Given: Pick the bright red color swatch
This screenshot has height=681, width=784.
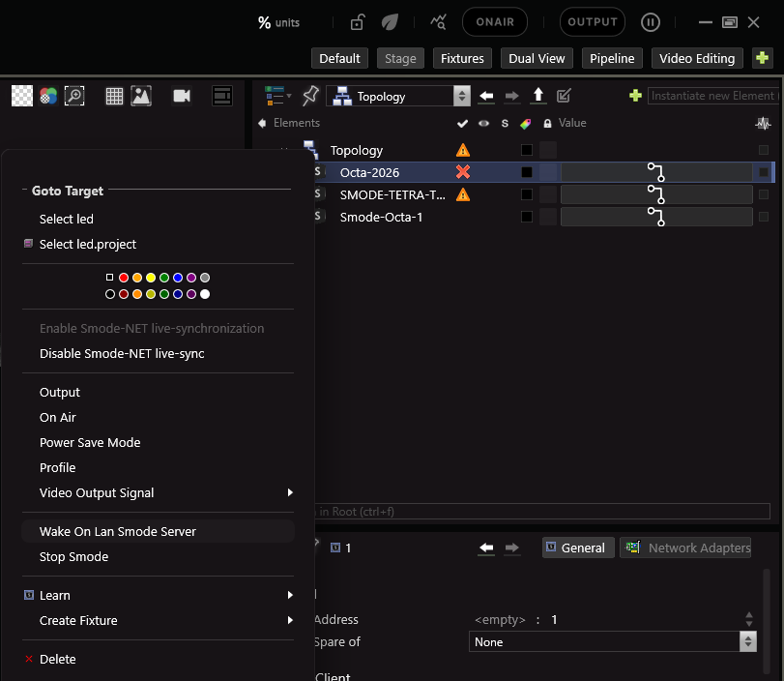Looking at the screenshot, I should point(124,278).
